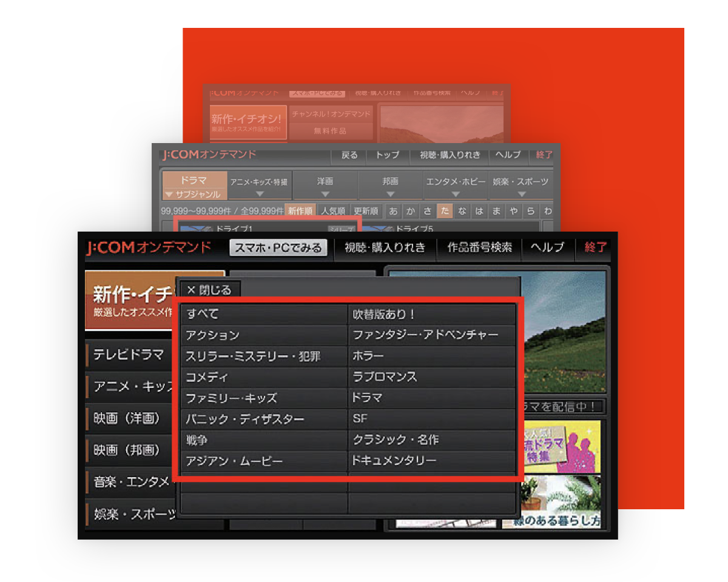This screenshot has height=582, width=728.
Task: Expand 娯楽・スポーツ tab in middle window
Action: [x=521, y=186]
